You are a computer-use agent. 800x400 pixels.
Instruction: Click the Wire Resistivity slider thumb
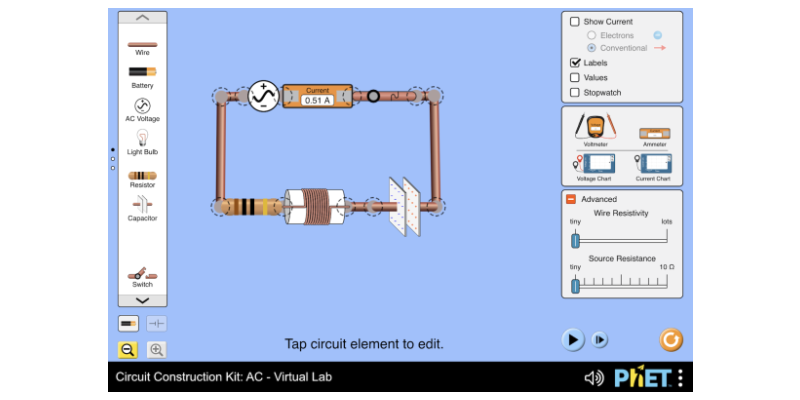[x=575, y=240]
